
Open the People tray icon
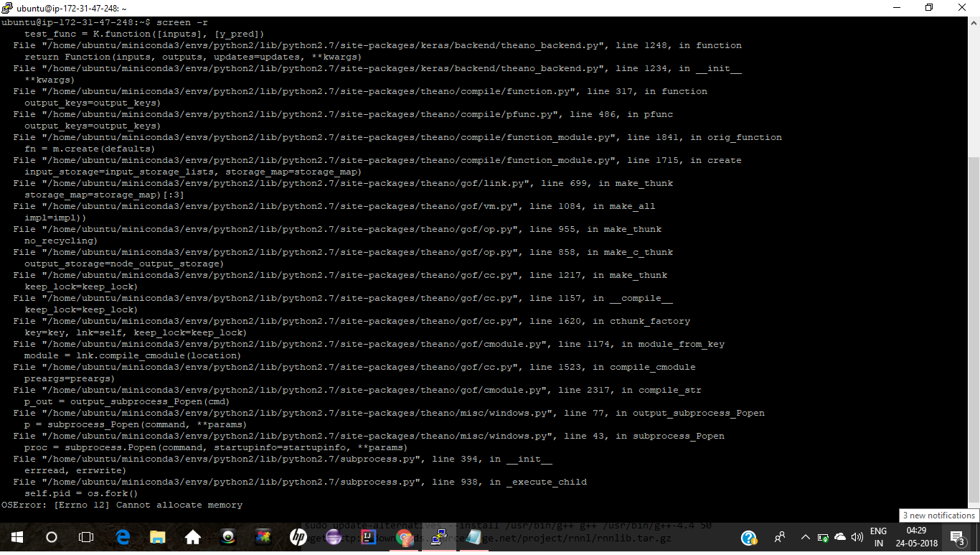coord(780,537)
